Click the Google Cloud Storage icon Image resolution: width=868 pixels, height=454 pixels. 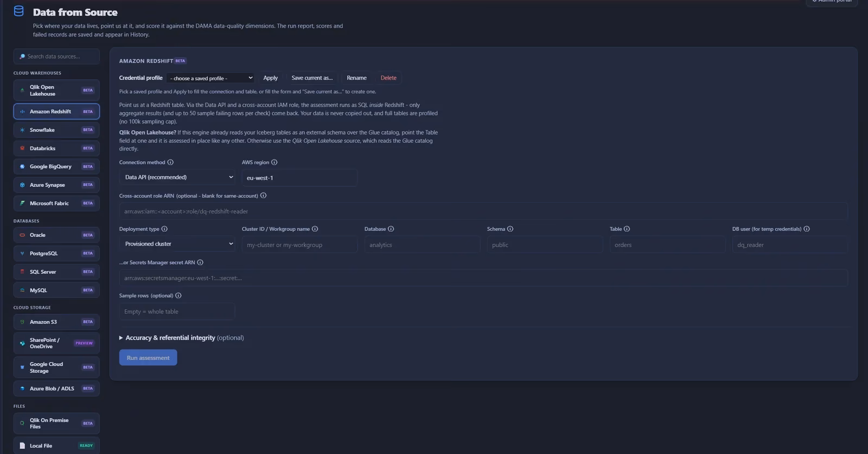(22, 367)
